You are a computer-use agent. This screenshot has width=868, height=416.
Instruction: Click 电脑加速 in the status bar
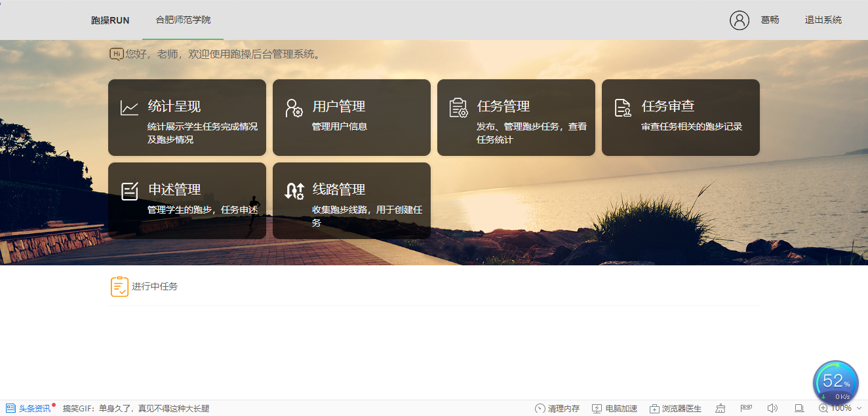click(x=614, y=408)
